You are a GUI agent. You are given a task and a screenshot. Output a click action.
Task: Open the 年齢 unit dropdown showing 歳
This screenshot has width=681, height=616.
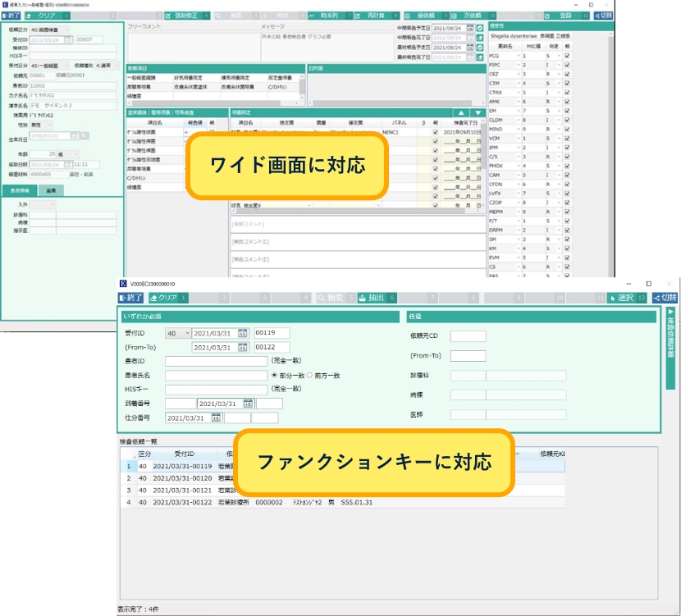point(68,153)
